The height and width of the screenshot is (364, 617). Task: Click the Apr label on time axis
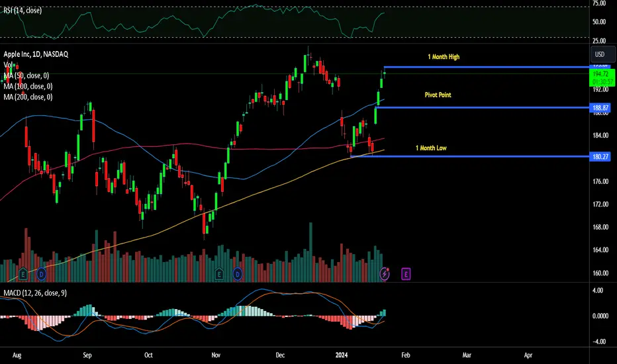coord(528,355)
